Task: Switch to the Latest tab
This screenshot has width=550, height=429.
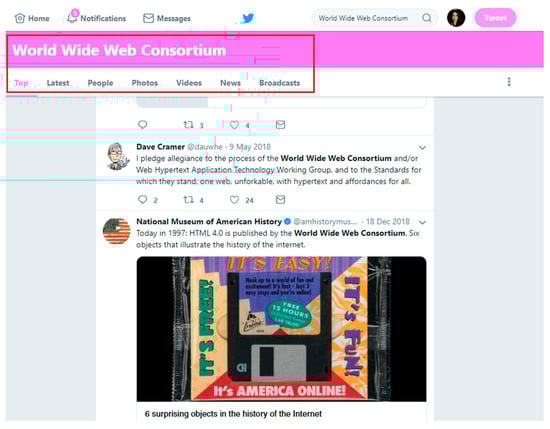Action: coord(58,83)
